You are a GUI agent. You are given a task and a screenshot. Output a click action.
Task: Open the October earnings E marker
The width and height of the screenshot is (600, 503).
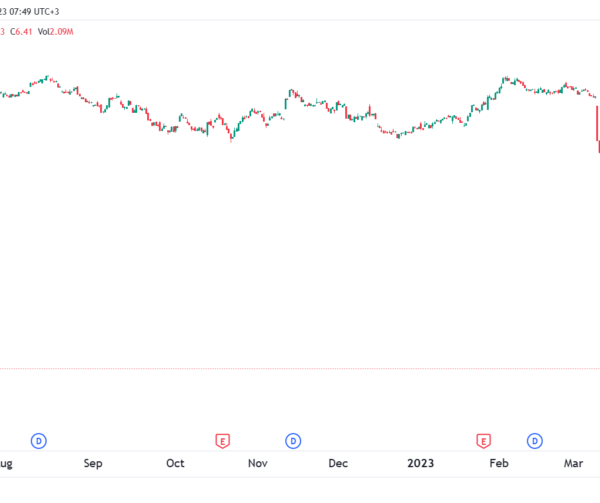[x=223, y=441]
